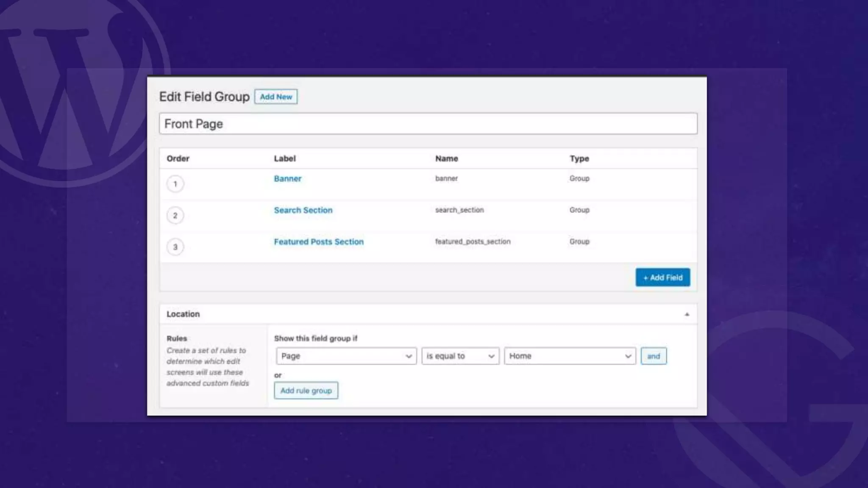This screenshot has width=868, height=488.
Task: Click Add rule group button
Action: click(306, 391)
